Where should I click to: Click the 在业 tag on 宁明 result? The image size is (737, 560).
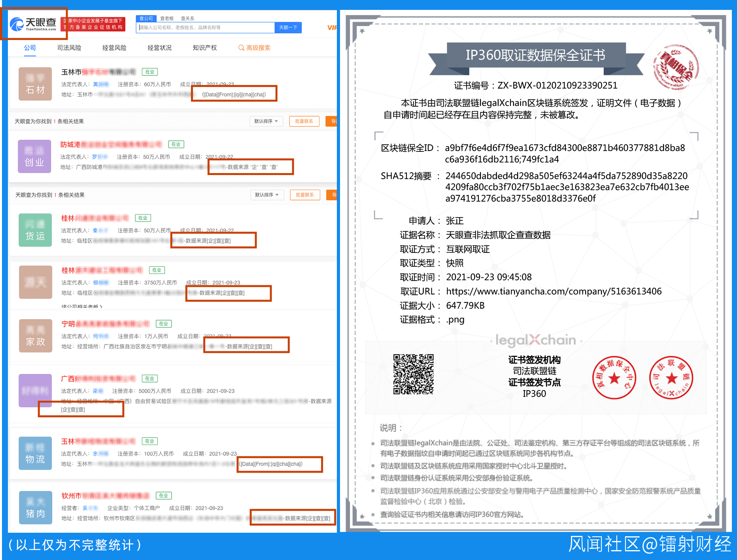(164, 324)
